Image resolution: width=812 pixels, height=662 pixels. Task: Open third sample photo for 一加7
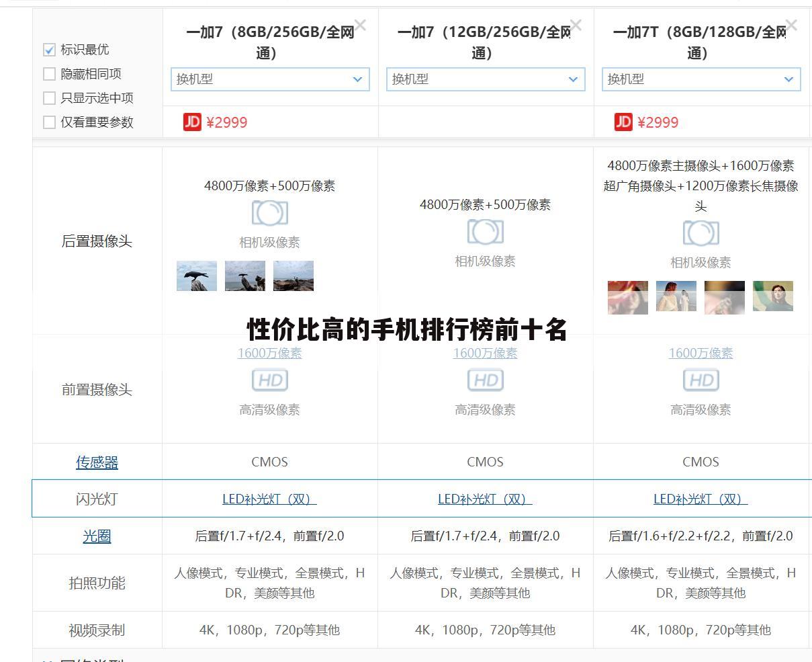294,276
